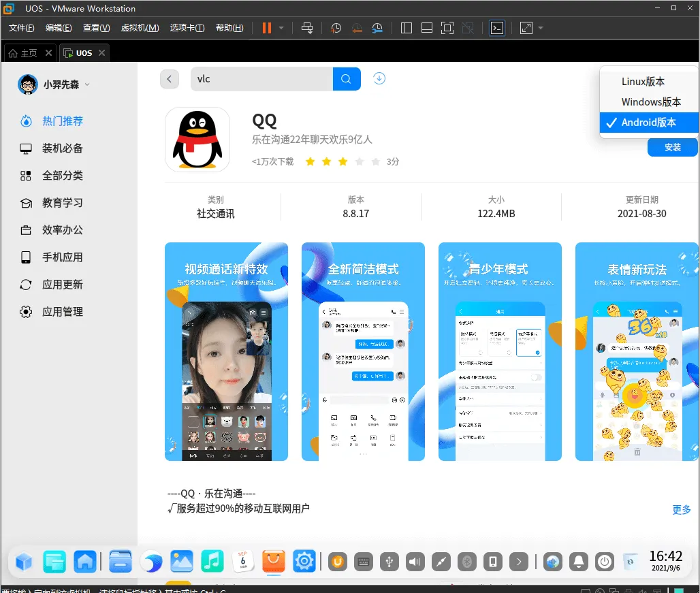The height and width of the screenshot is (593, 700).
Task: Open the 文件(F) menu
Action: pyautogui.click(x=21, y=28)
